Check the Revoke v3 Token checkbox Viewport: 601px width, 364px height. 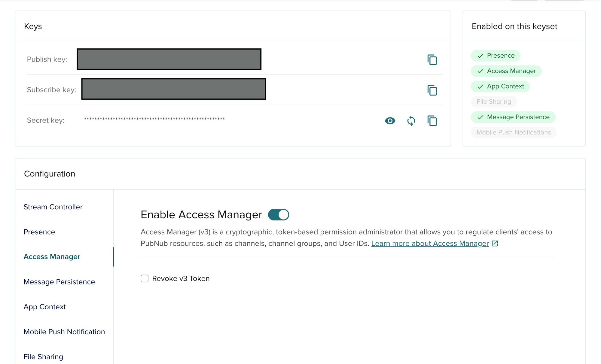pyautogui.click(x=145, y=278)
